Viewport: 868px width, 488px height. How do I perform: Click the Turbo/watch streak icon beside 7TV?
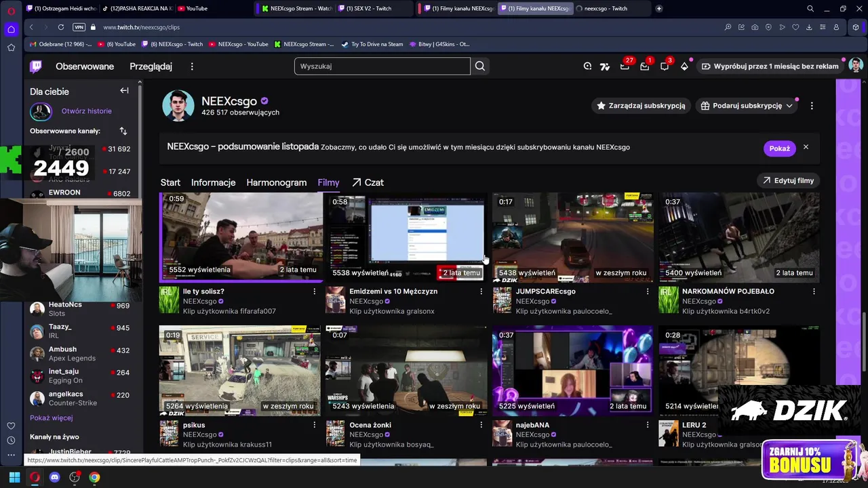click(587, 66)
